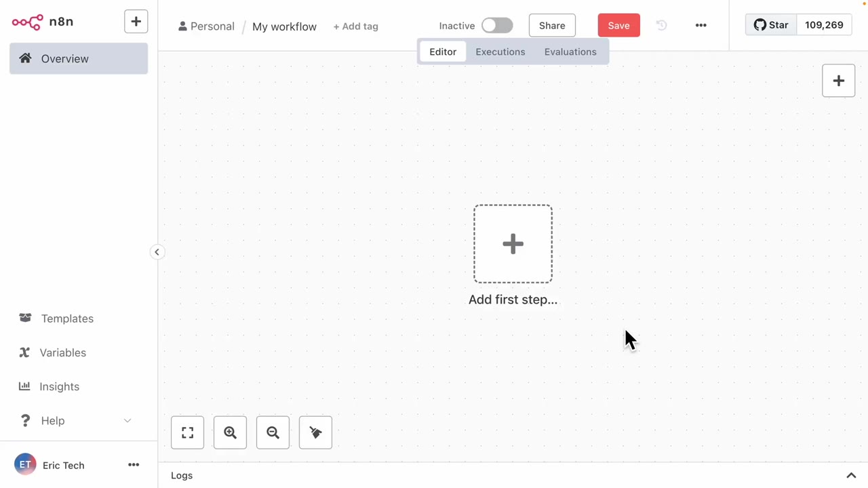Switch to the Editor tab

pyautogui.click(x=443, y=52)
